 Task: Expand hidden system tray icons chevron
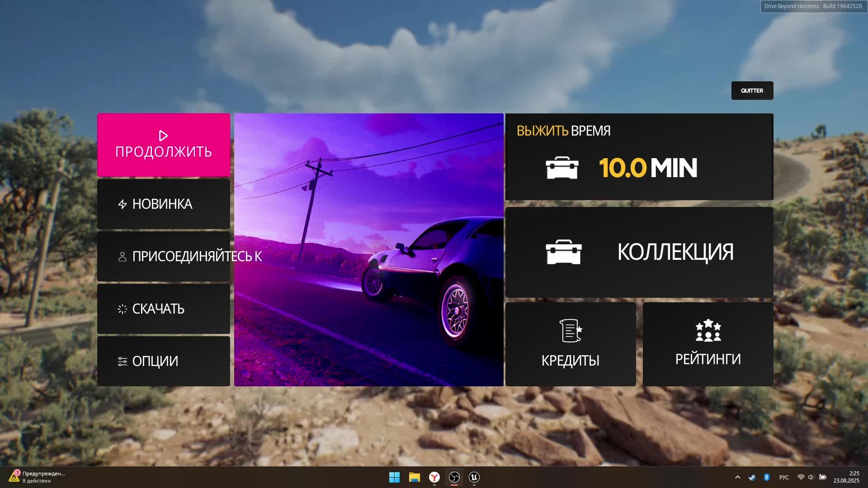tap(737, 477)
